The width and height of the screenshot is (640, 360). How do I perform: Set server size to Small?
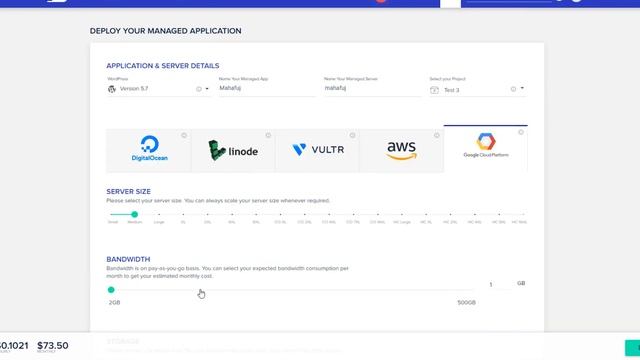pos(113,222)
